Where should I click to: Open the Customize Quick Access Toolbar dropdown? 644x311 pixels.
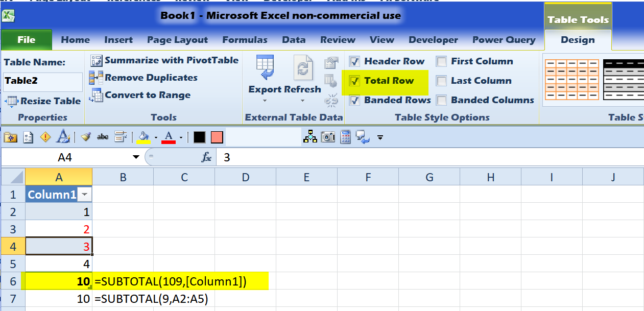[x=380, y=137]
